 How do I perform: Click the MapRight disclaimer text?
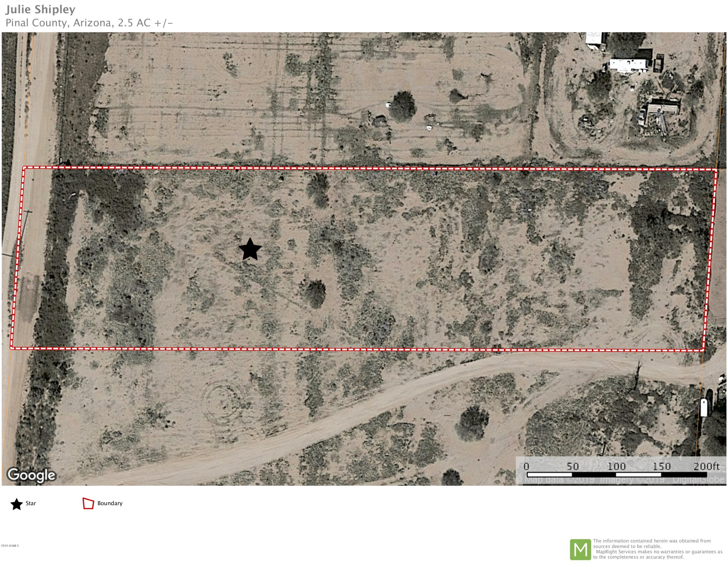coord(657,549)
